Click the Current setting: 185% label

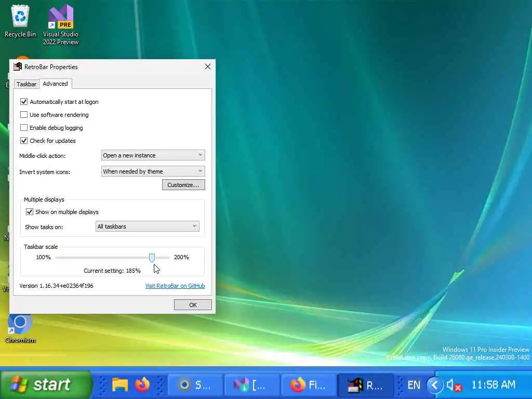click(112, 271)
